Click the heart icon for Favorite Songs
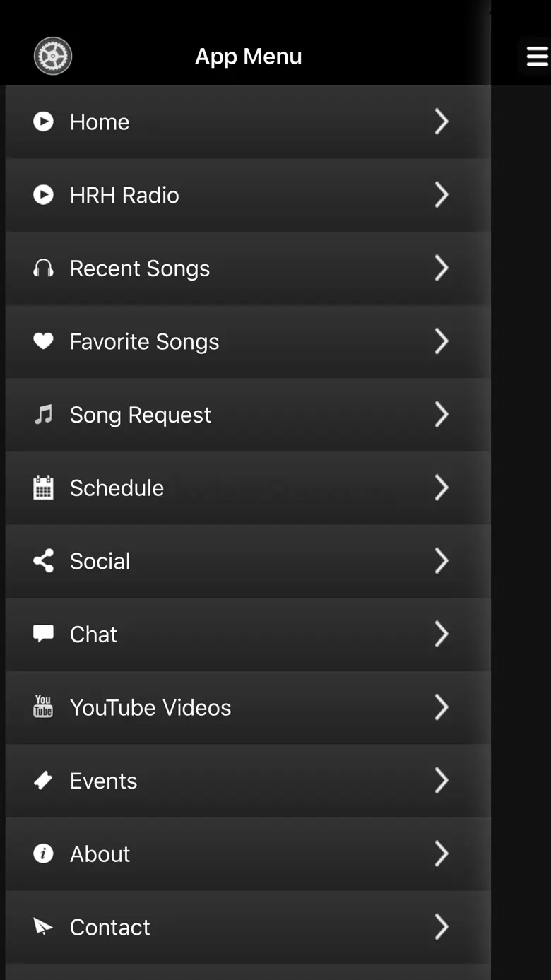 (x=43, y=341)
